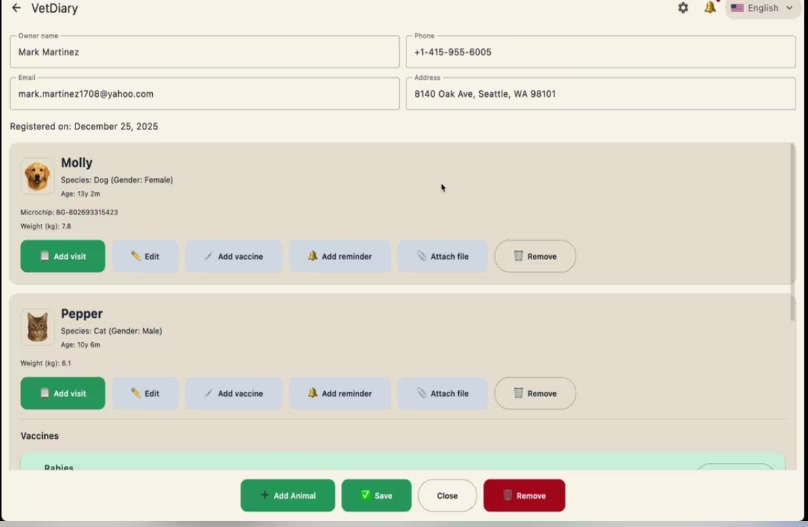
Task: Click the Owner name input field
Action: (x=205, y=52)
